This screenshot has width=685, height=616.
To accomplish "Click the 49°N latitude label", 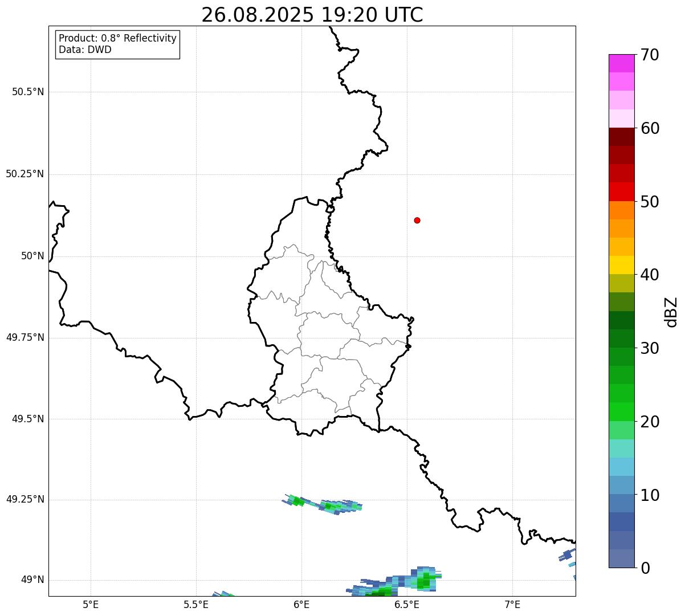I will [x=32, y=580].
